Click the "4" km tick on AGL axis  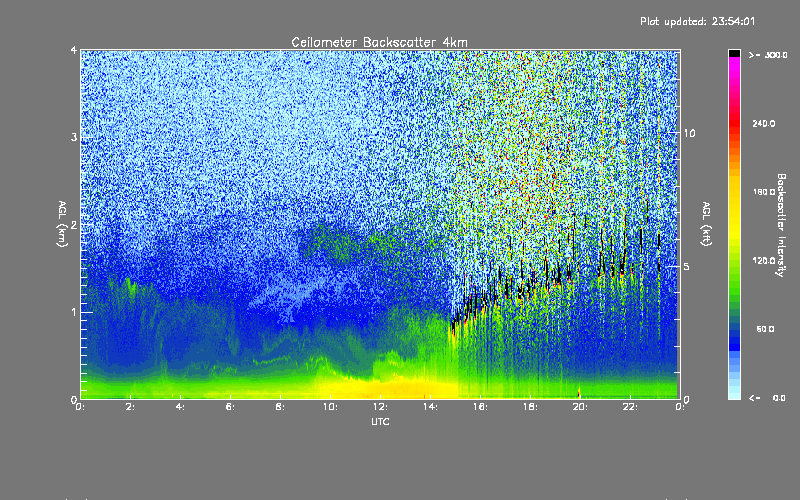click(x=74, y=50)
